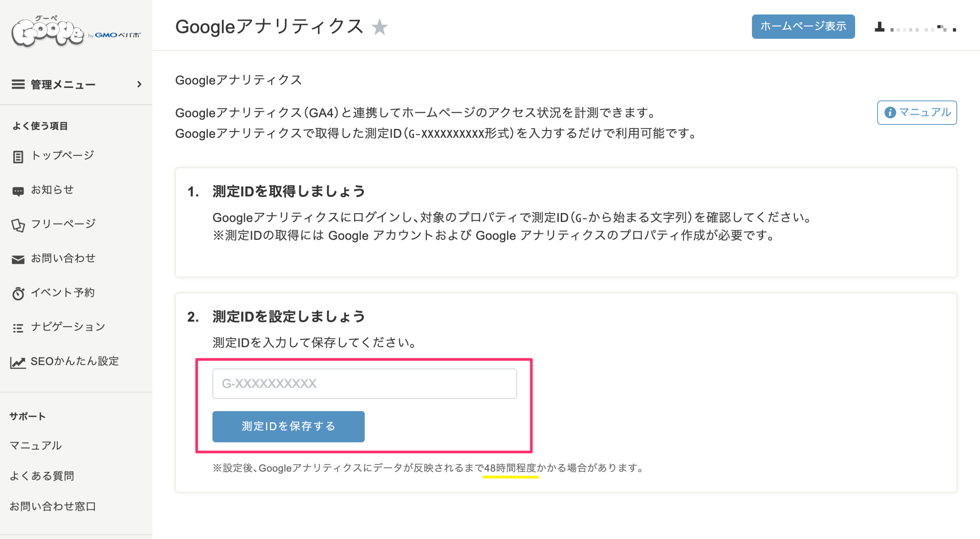Click the Goope logo
Viewport: 980px width, 539px height.
[x=76, y=31]
